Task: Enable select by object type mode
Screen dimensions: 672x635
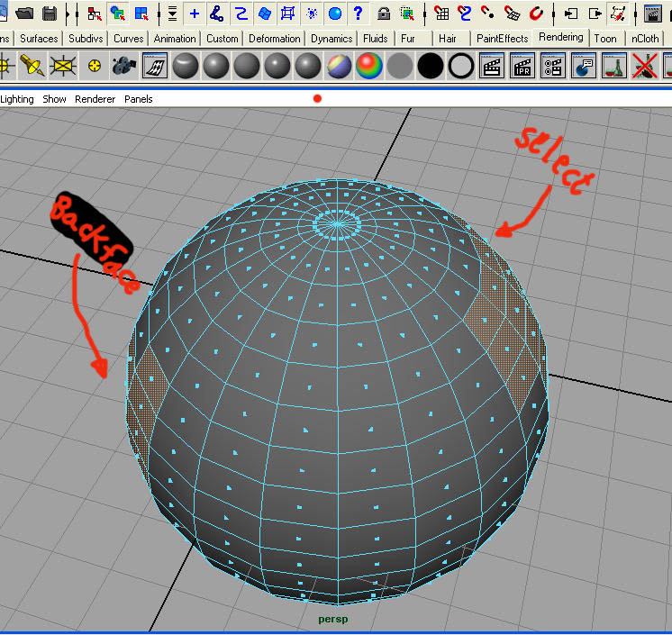Action: coord(117,14)
